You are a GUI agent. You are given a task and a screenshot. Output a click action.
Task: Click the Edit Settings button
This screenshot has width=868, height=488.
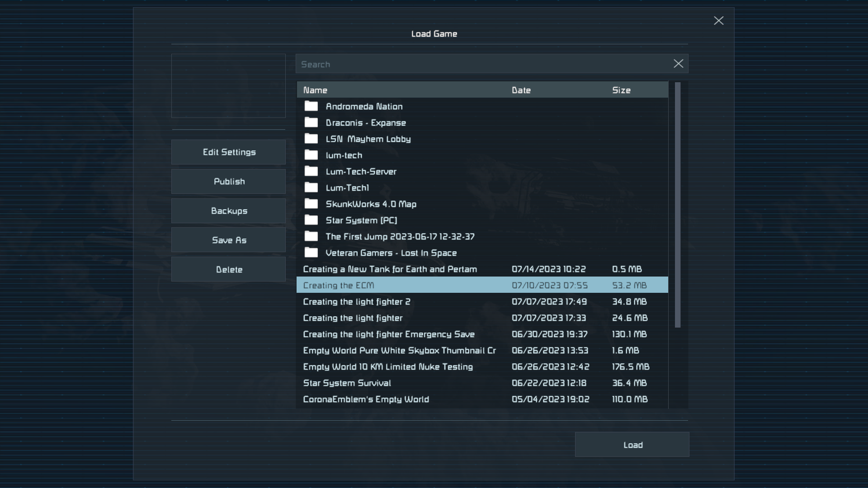[228, 152]
